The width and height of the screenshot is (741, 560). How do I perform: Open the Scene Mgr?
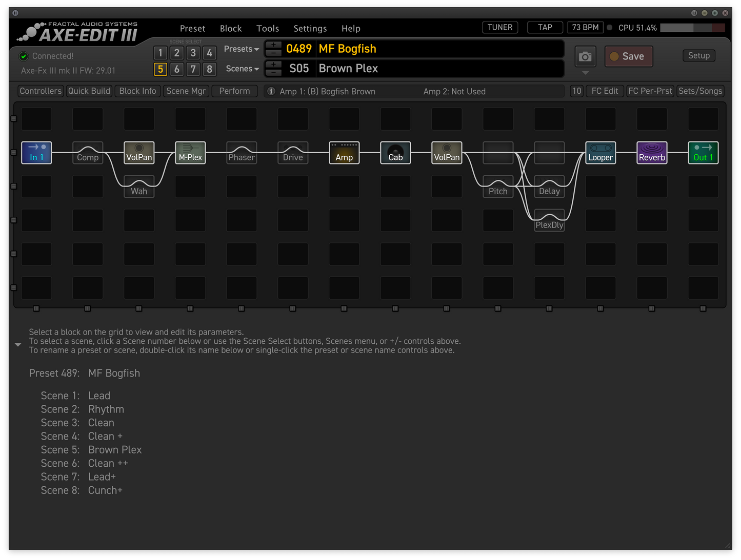(x=186, y=91)
